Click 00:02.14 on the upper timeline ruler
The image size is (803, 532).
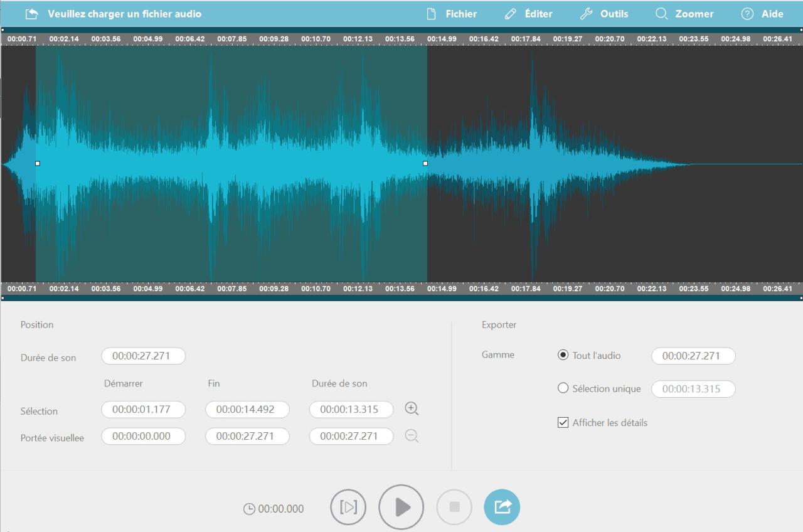[64, 39]
